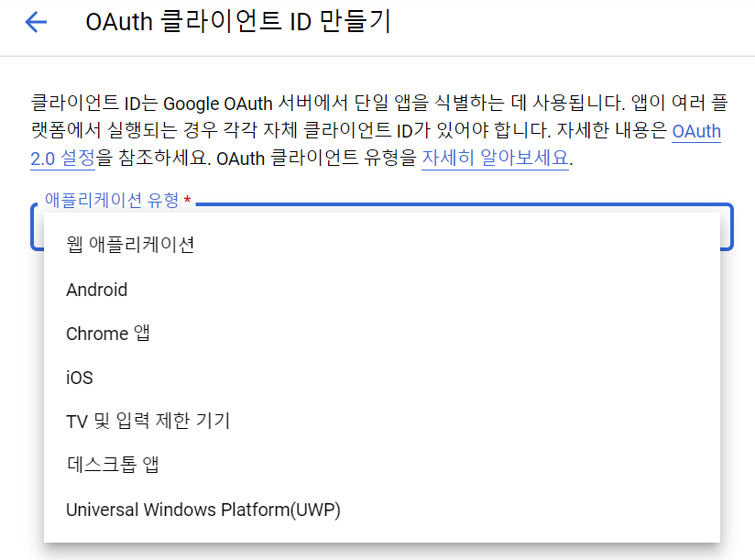Click the OAuth 클라이언트 ID 만들기 title
Image resolution: width=755 pixels, height=560 pixels.
click(238, 22)
